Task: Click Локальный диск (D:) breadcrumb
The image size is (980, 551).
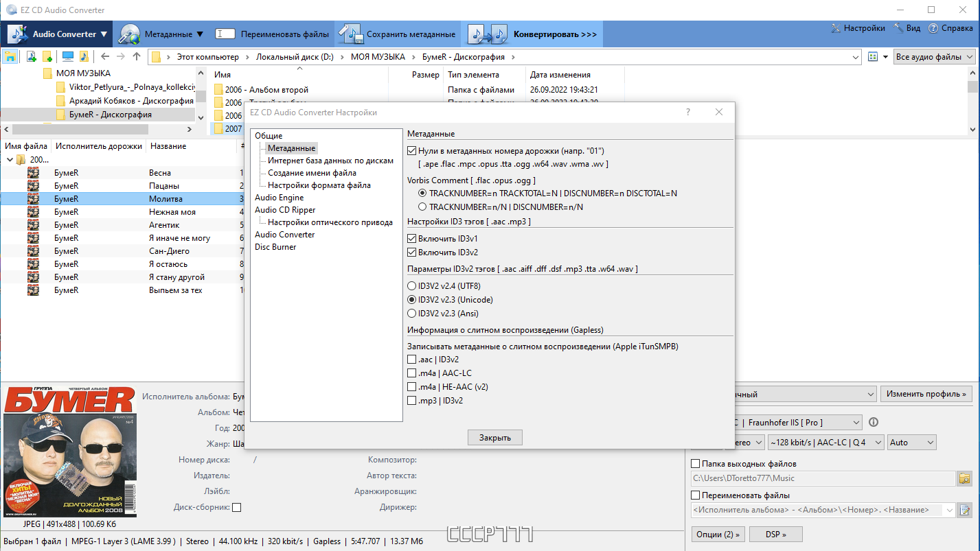Action: (x=295, y=57)
